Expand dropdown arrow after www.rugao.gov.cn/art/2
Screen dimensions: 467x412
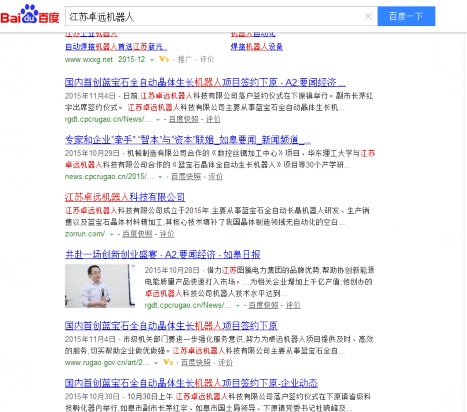point(156,363)
